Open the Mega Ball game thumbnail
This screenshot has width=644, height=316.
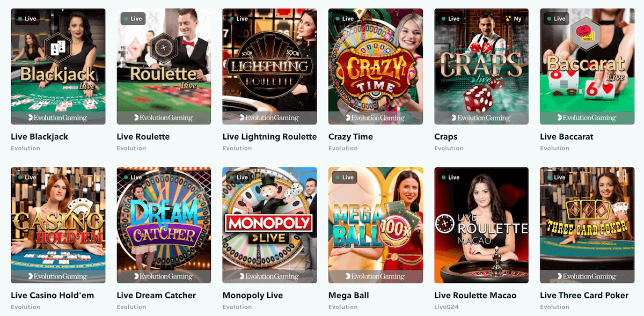tap(376, 225)
